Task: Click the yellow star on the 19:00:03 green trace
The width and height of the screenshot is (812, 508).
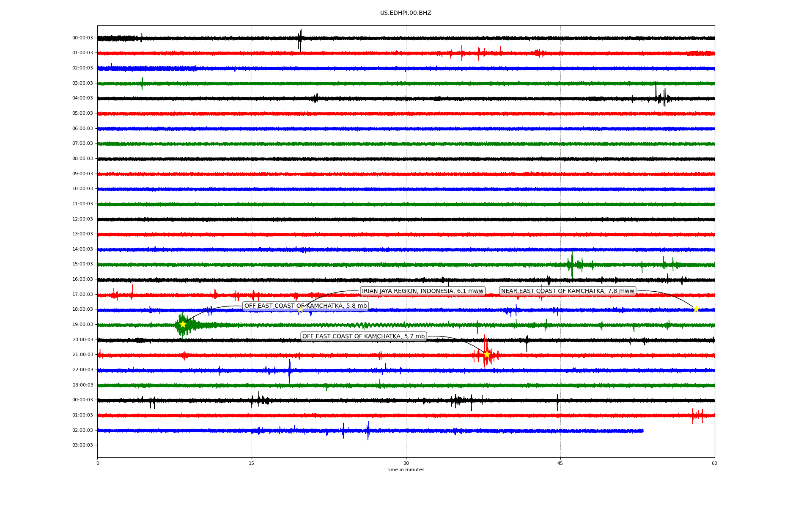Action: (183, 324)
